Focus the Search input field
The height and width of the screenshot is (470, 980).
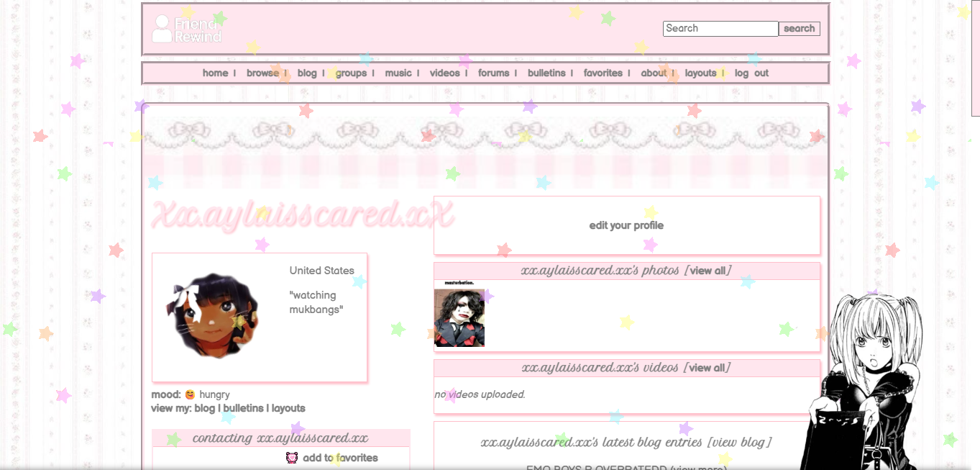coord(720,29)
